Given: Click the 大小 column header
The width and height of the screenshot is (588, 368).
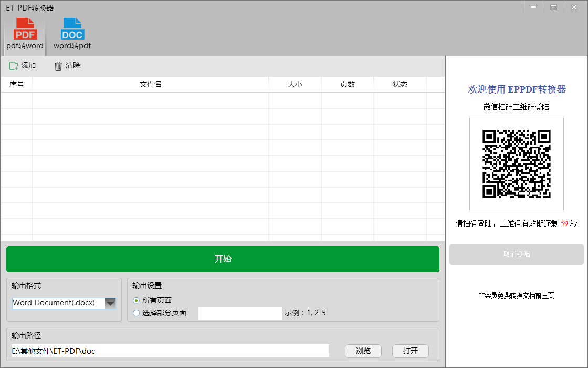Looking at the screenshot, I should click(295, 84).
